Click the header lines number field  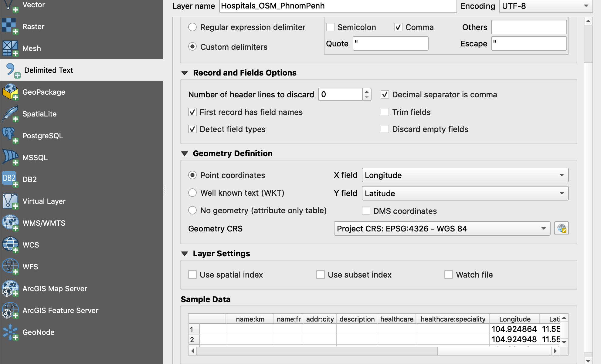click(x=340, y=94)
